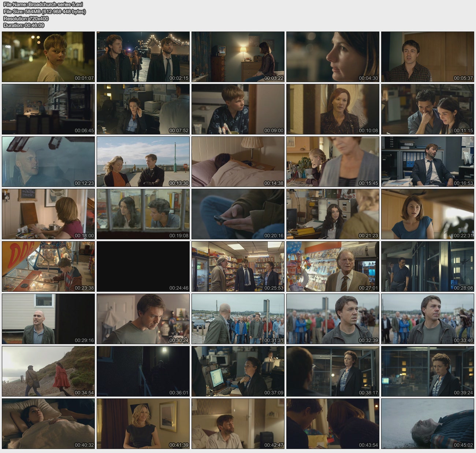Select the crowd scene frame at 00:31:31
This screenshot has width=476, height=453.
click(x=238, y=319)
